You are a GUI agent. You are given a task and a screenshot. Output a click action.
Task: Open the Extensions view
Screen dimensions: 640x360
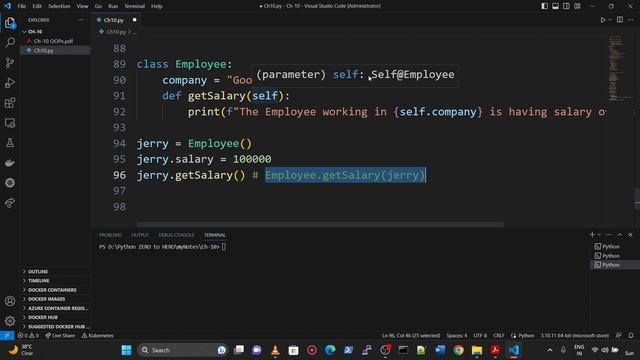10,102
